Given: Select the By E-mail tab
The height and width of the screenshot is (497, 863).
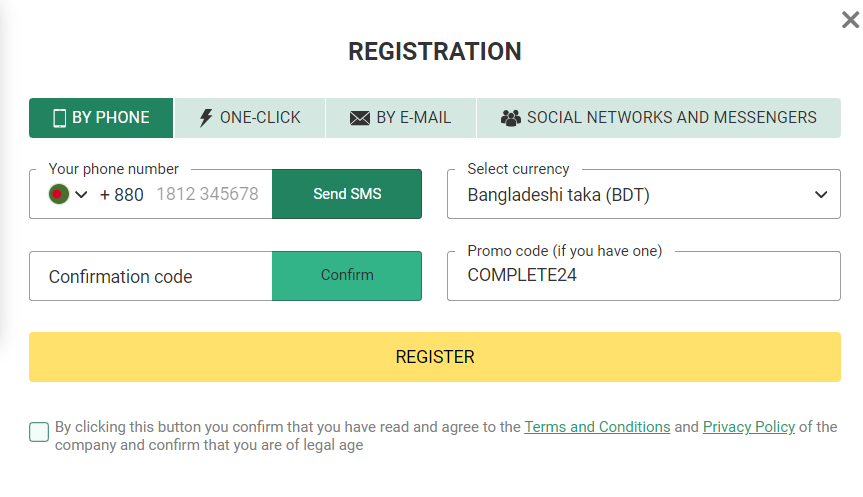Looking at the screenshot, I should 401,118.
